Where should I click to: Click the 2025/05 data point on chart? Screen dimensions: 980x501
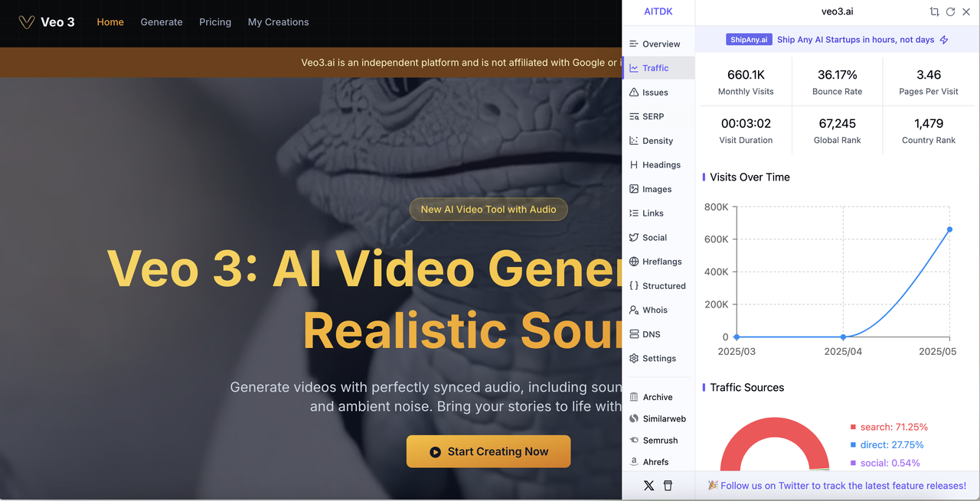pos(949,229)
